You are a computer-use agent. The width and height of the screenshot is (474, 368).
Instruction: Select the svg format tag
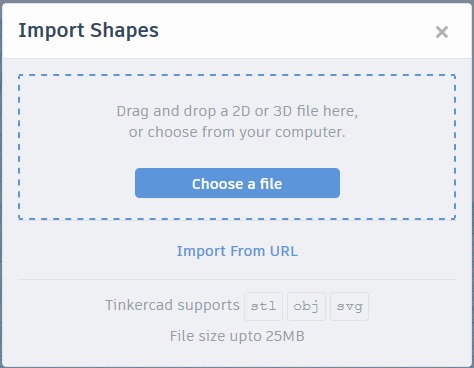(349, 306)
